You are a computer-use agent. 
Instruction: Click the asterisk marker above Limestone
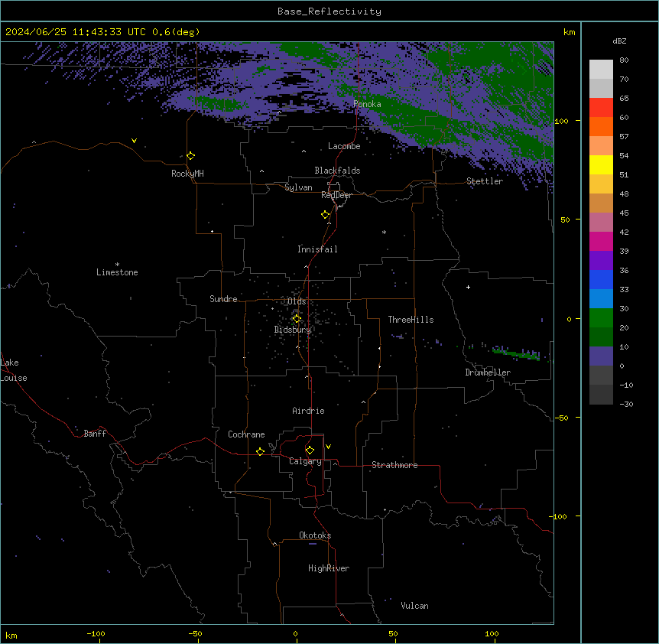point(117,265)
